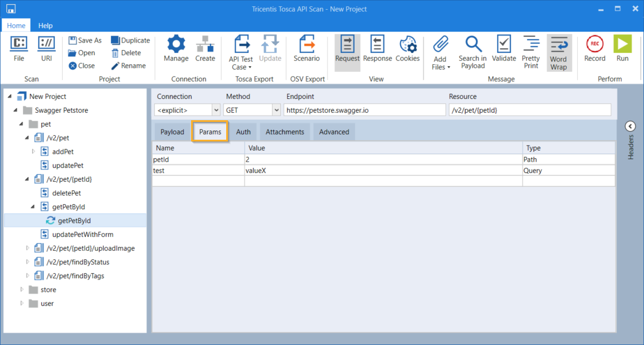The image size is (644, 345).
Task: Click the Save As button
Action: [x=85, y=40]
